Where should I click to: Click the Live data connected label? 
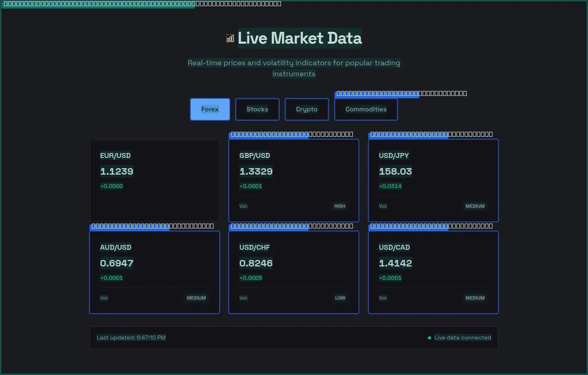click(x=463, y=338)
